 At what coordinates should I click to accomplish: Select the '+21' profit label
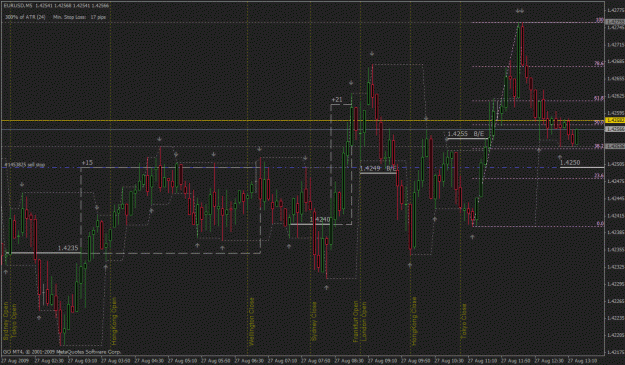pos(337,100)
